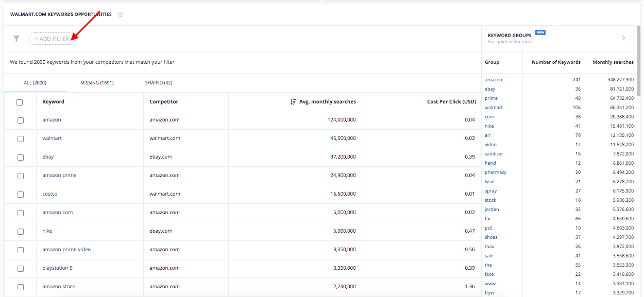The image size is (644, 297).
Task: Select the 'fryer' keyword group
Action: tap(490, 293)
